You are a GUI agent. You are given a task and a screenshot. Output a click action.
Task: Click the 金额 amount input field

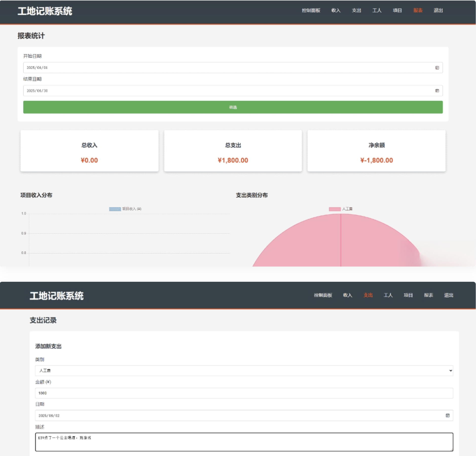coord(244,393)
